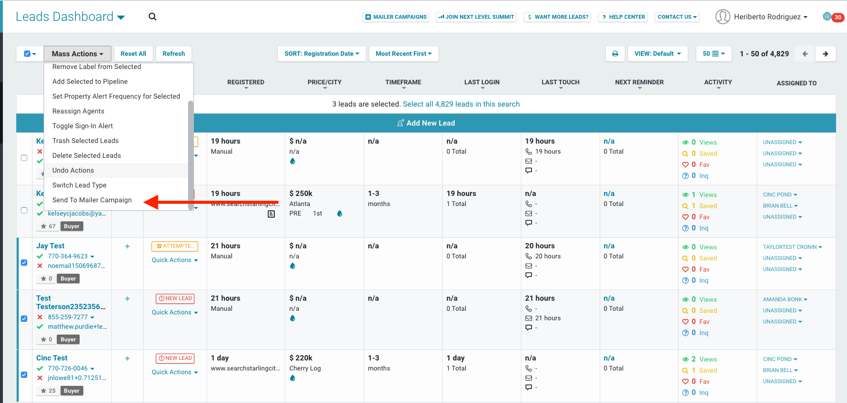Screen dimensions: 847x403
Task: Click the REGISTERED column header
Action: point(246,83)
